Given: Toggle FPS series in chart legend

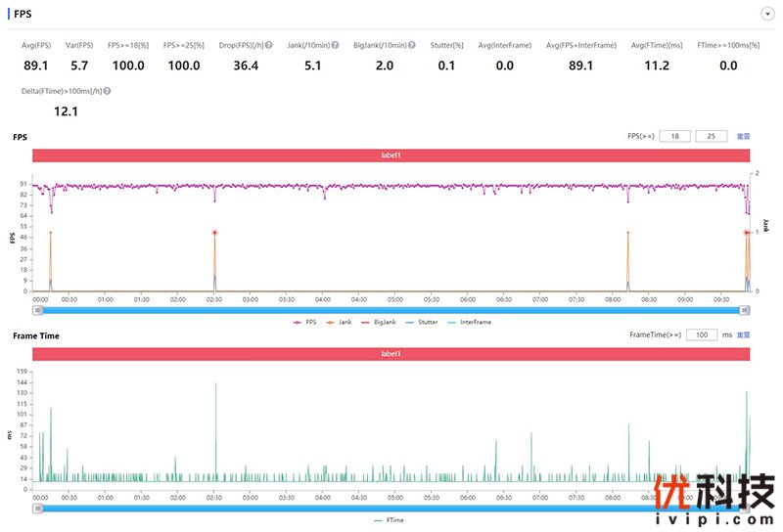Looking at the screenshot, I should [304, 322].
